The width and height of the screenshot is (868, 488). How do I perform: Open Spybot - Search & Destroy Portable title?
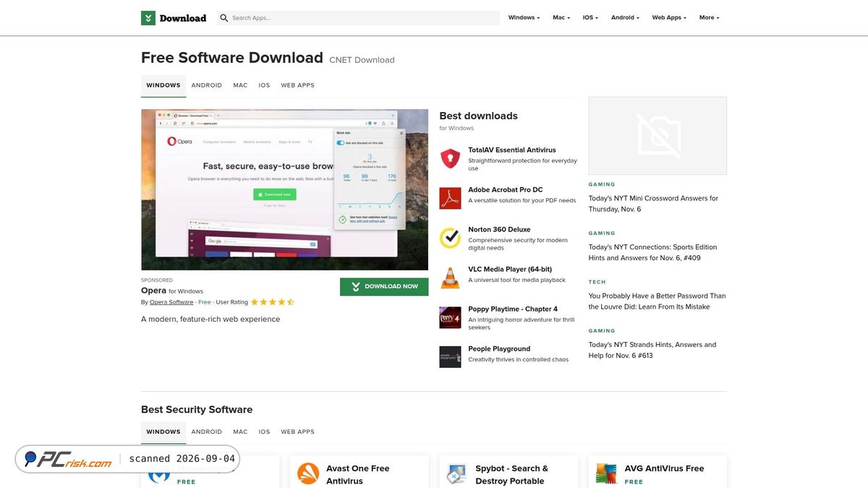click(x=512, y=474)
